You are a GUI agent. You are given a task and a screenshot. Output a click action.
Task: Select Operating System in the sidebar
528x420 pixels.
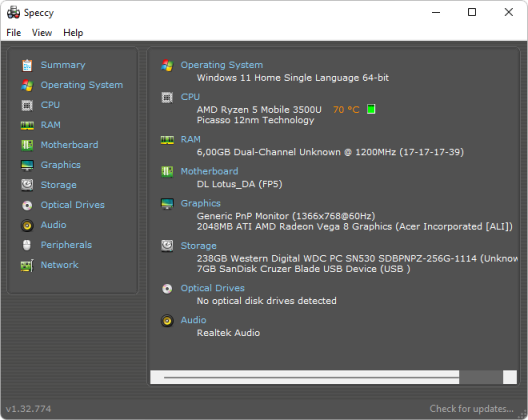(82, 85)
